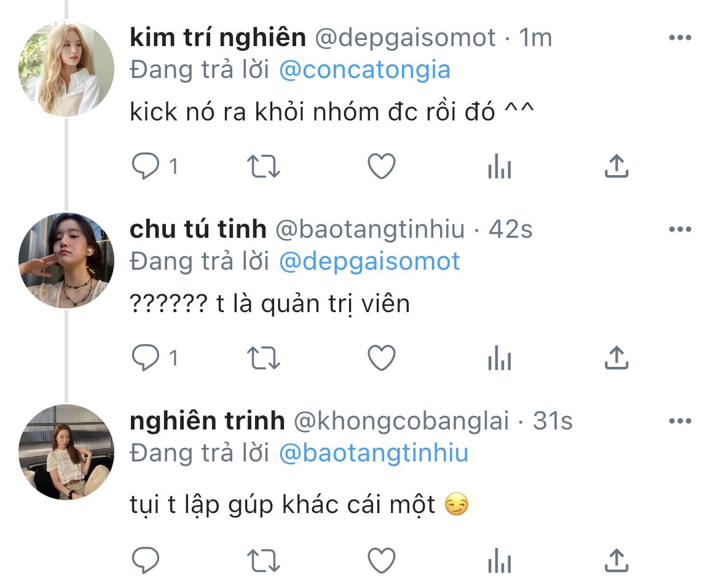Like the "kick nó ra khỏi nhóm" tweet

click(x=381, y=167)
